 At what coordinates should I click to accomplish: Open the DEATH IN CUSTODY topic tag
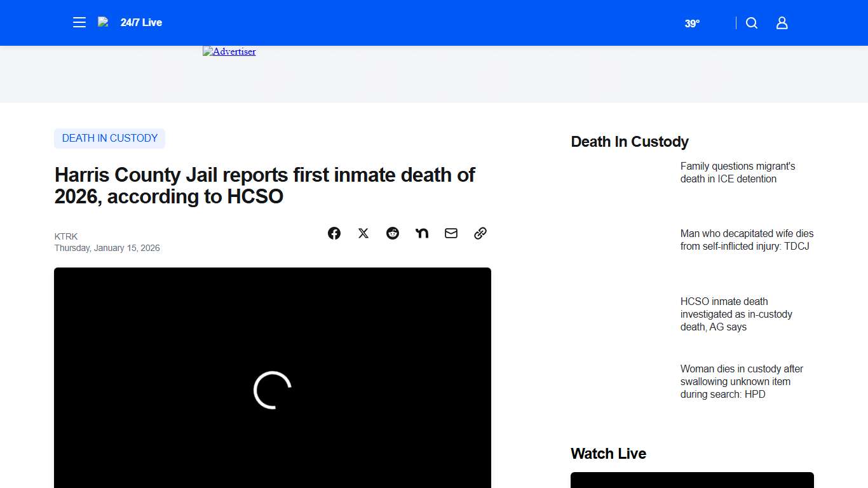pyautogui.click(x=109, y=138)
